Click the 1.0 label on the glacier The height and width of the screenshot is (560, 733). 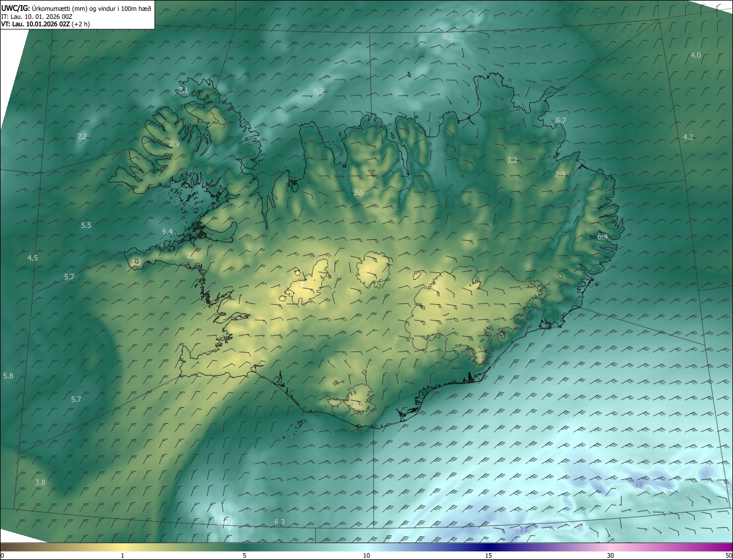coord(302,285)
